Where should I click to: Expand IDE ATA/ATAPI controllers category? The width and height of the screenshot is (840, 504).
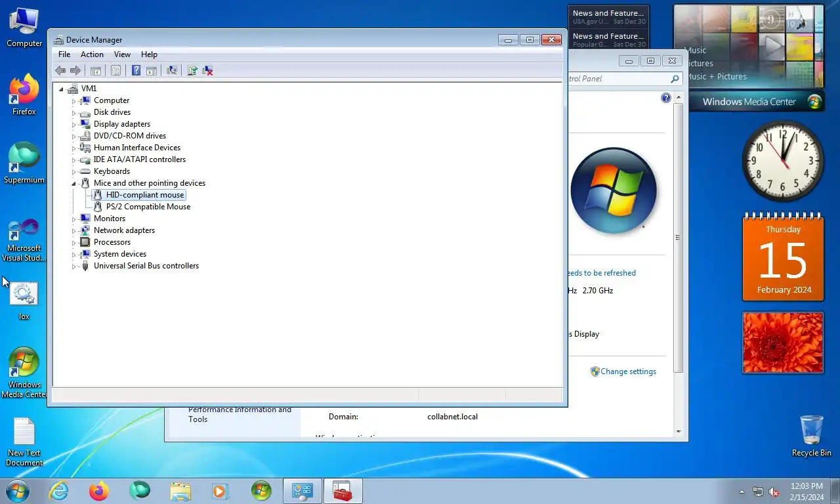74,160
